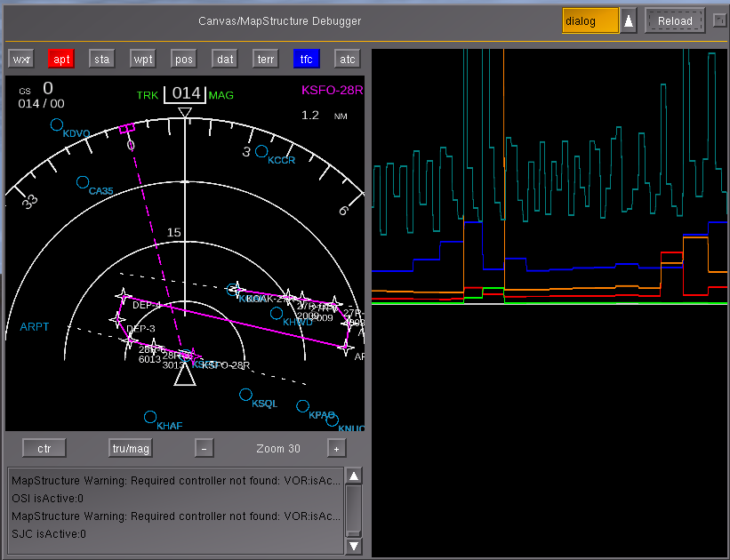
Task: Decrease zoom with minus button
Action: [x=204, y=448]
